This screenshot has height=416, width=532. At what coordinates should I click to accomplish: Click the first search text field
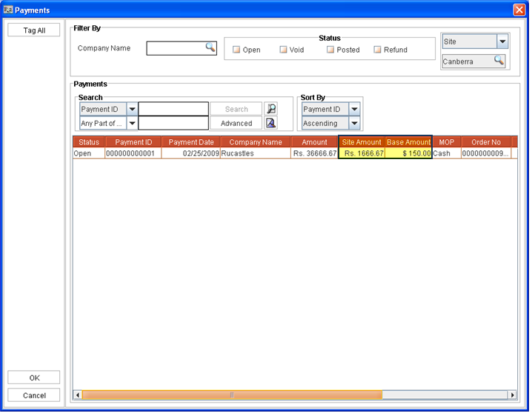[x=173, y=109]
